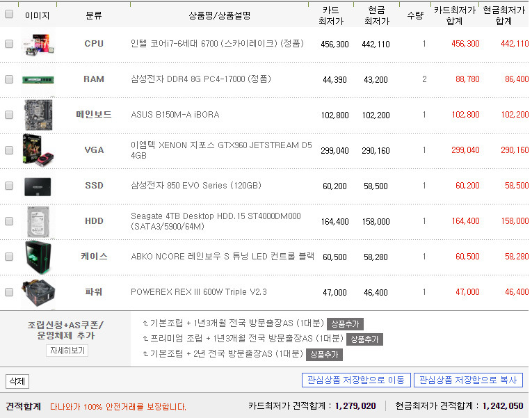
Task: Click 관심상품 저장함으로 이동 button
Action: point(355,380)
